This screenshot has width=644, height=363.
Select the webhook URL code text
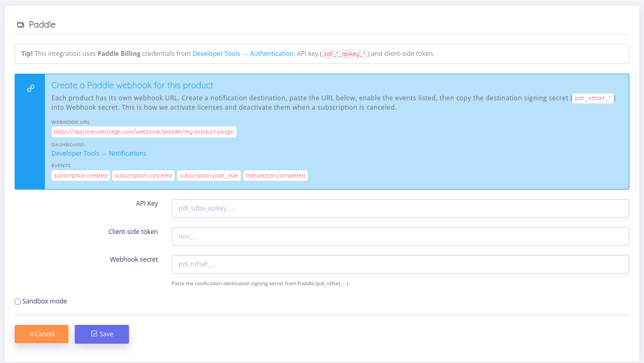(144, 132)
